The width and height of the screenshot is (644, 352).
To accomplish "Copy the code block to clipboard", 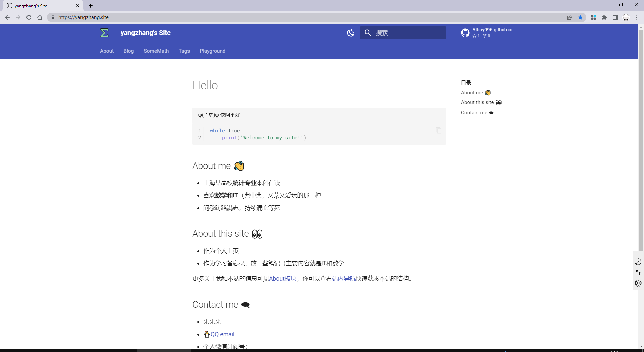I will pos(438,130).
